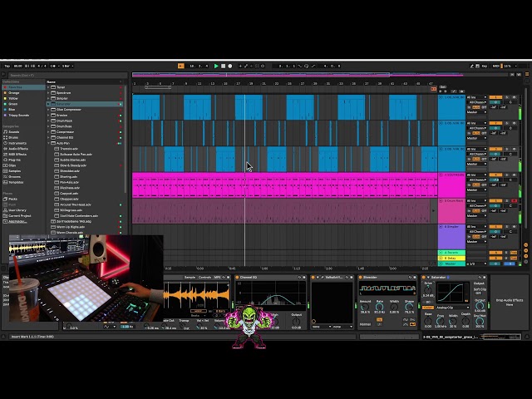The image size is (532, 399).
Task: Open the MIDI Effects category
Action: click(x=23, y=155)
